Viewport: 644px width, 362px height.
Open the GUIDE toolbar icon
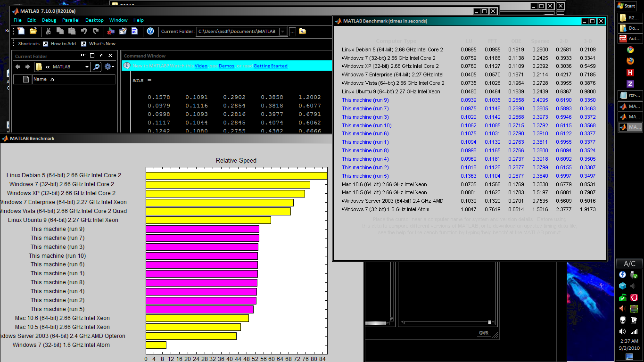click(123, 31)
